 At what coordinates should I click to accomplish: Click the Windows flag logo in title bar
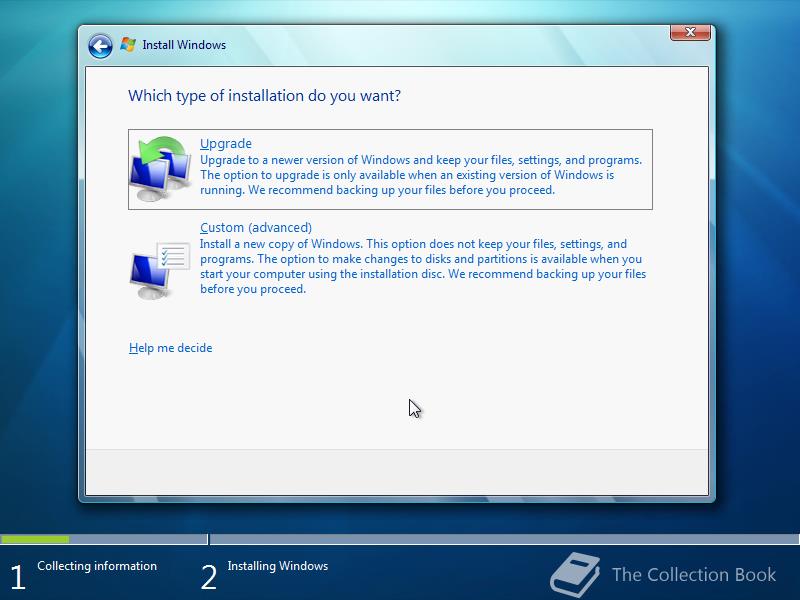pyautogui.click(x=128, y=44)
